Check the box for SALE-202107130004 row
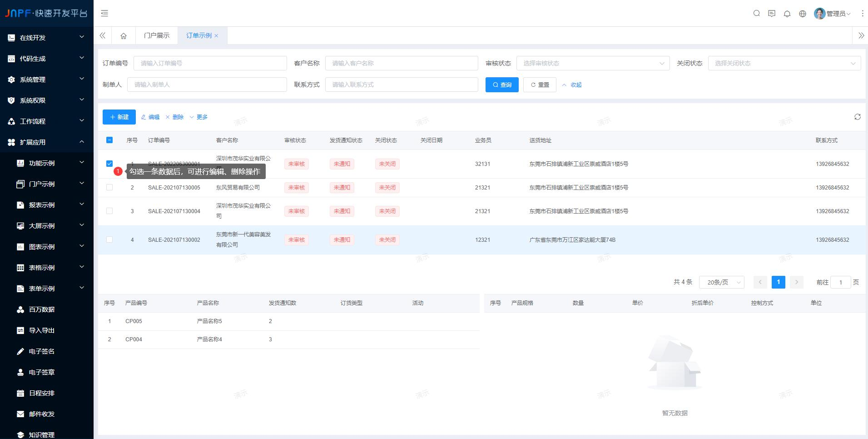This screenshot has width=868, height=439. [109, 211]
